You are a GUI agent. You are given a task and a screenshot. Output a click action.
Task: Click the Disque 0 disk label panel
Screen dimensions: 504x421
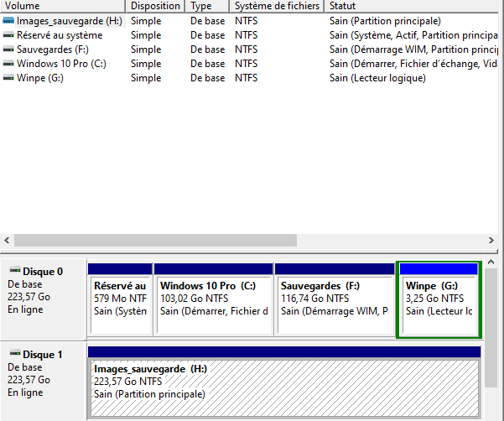43,299
